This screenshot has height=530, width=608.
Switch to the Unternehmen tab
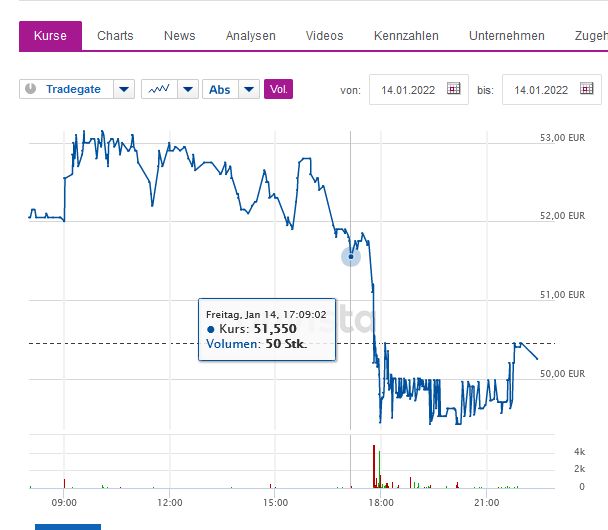[507, 36]
